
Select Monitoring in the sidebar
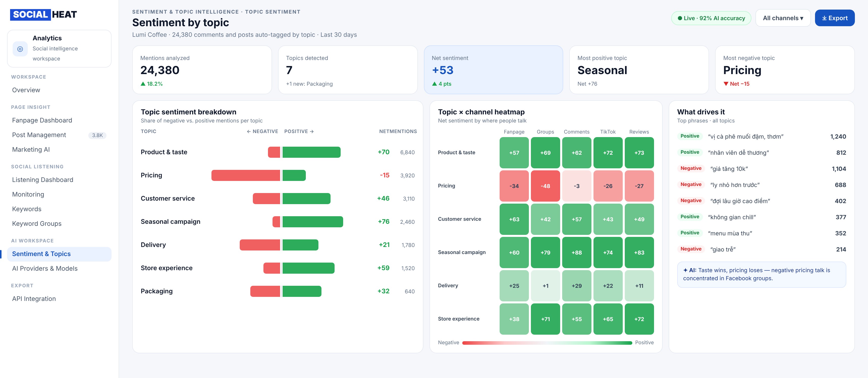pos(59,195)
